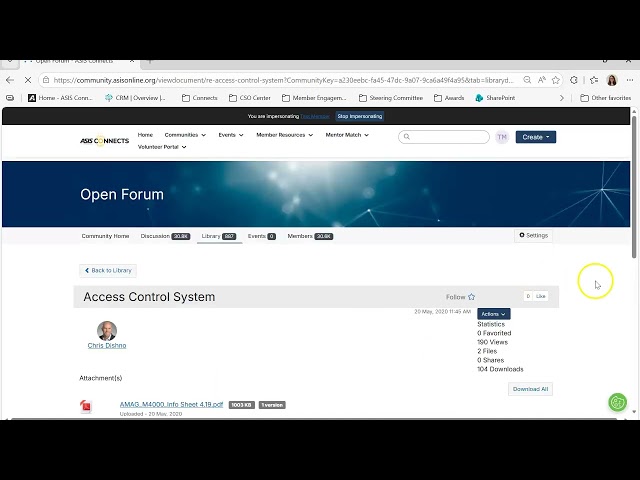640x480 pixels.
Task: Open the Home - ASIS Connects bookmark
Action: pos(60,98)
